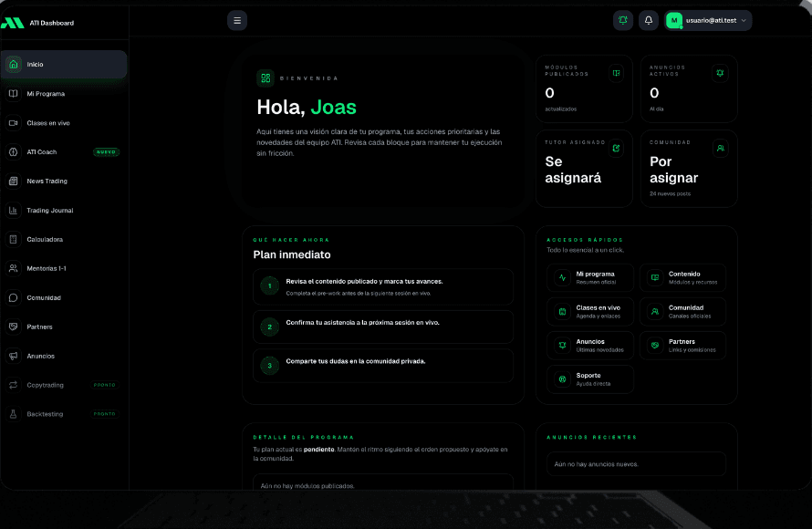
Task: Click the Comunidad chat bubble icon in sidebar
Action: 14,297
